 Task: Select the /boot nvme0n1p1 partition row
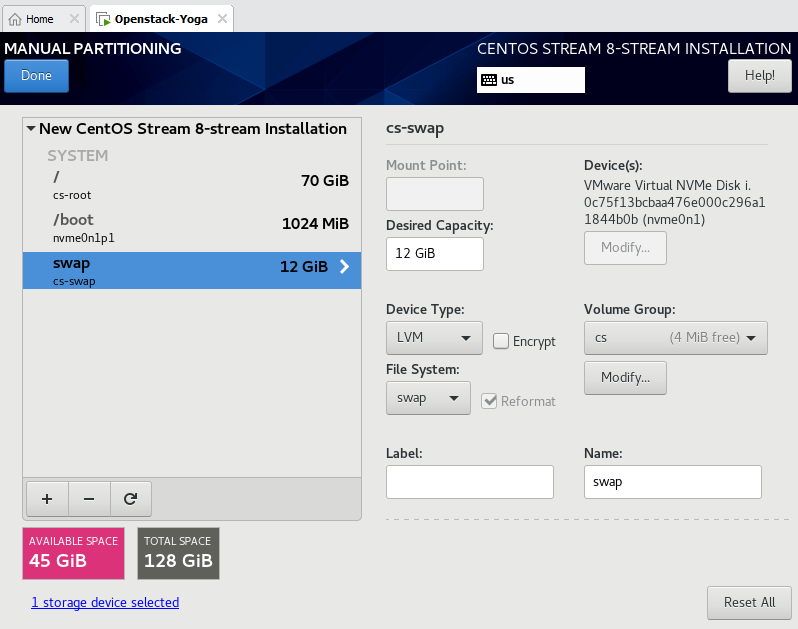tap(192, 228)
